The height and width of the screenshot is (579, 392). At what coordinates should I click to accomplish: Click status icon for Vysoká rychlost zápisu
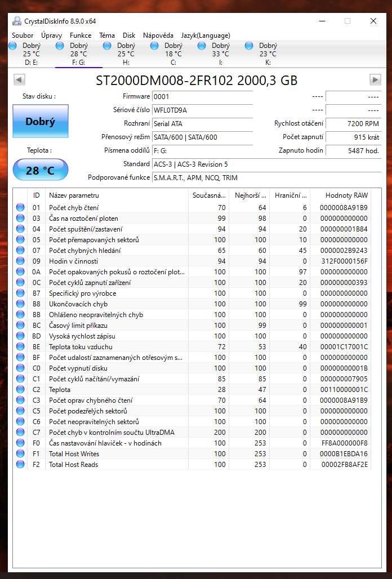tap(20, 336)
